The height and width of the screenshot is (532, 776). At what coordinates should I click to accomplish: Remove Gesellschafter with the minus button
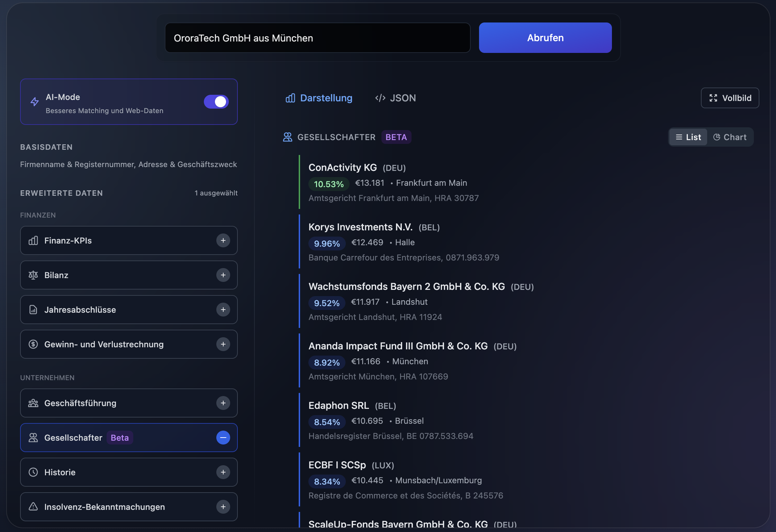click(223, 438)
